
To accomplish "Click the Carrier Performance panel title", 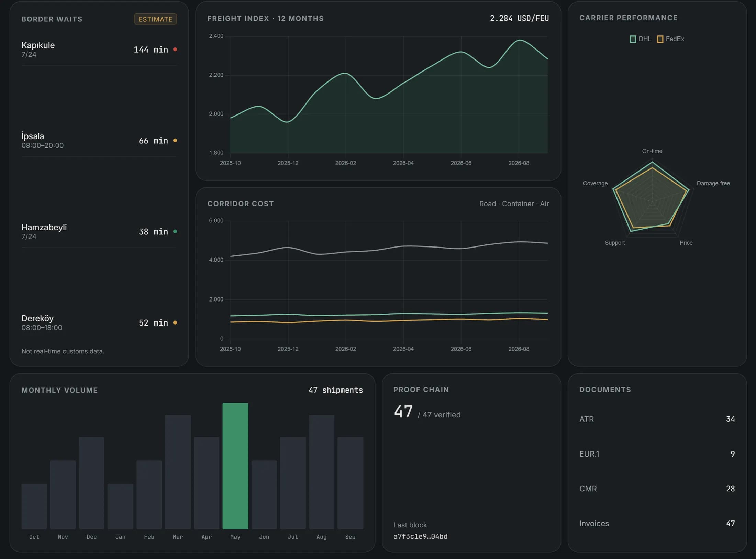I will click(x=629, y=18).
